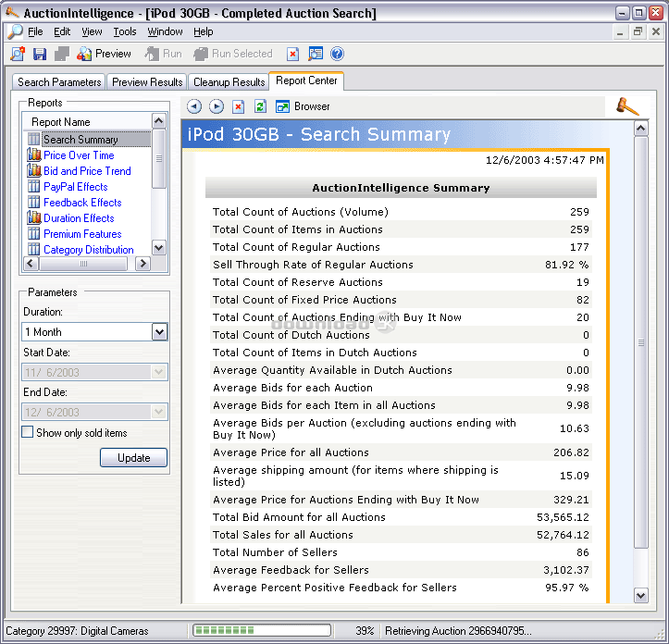Toggle Show only sold items checkbox
The image size is (669, 644).
click(28, 432)
